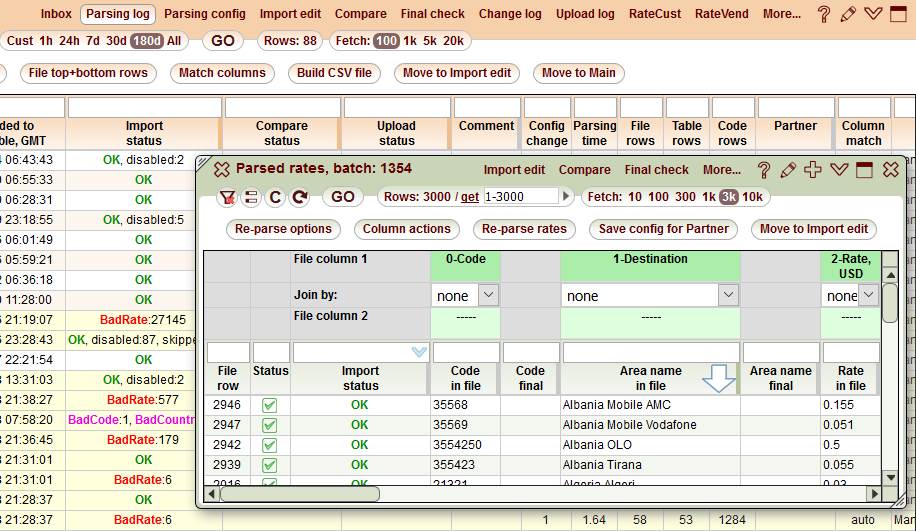Click the row layout icon beside the funnel
The width and height of the screenshot is (916, 531).
point(251,197)
